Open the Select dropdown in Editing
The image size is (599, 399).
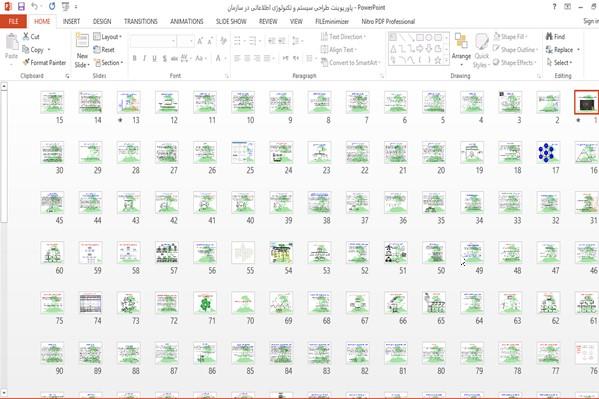[x=559, y=62]
